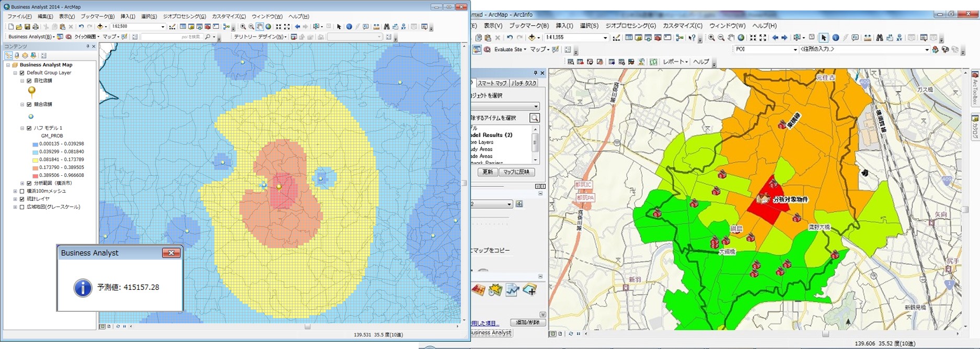Click the Find binoculars icon in left toolbar

pos(386,27)
